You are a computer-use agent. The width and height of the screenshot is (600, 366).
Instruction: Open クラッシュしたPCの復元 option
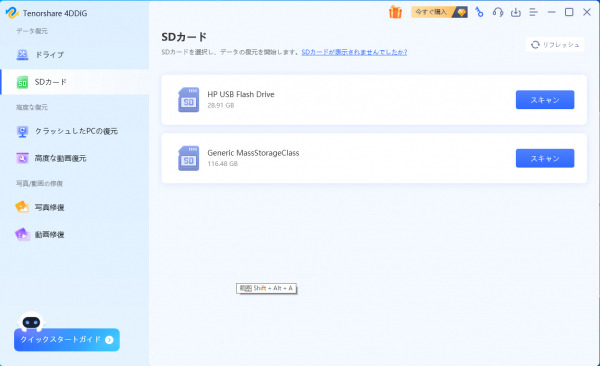tap(75, 131)
